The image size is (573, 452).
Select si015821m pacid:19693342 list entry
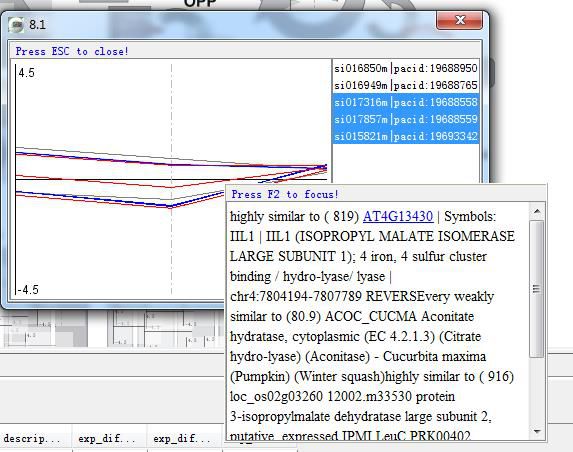click(x=406, y=136)
